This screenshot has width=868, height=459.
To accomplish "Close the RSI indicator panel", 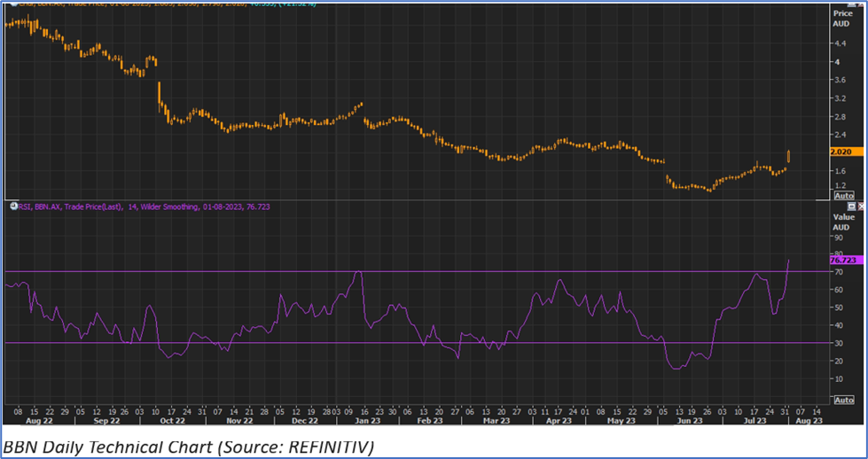I will click(861, 206).
